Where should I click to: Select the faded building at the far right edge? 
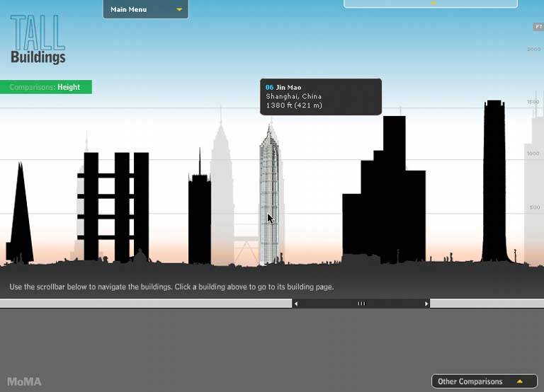point(534,198)
